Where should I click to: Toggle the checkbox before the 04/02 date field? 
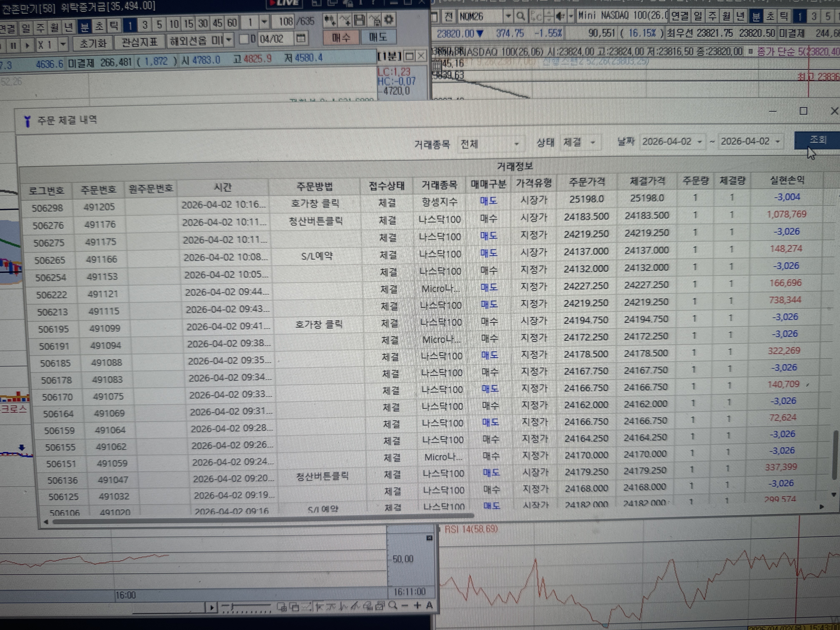(245, 39)
